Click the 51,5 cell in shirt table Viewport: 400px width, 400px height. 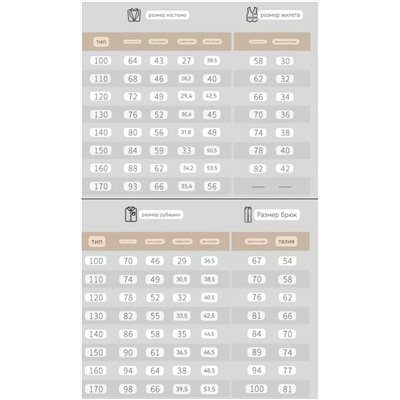[x=209, y=389]
